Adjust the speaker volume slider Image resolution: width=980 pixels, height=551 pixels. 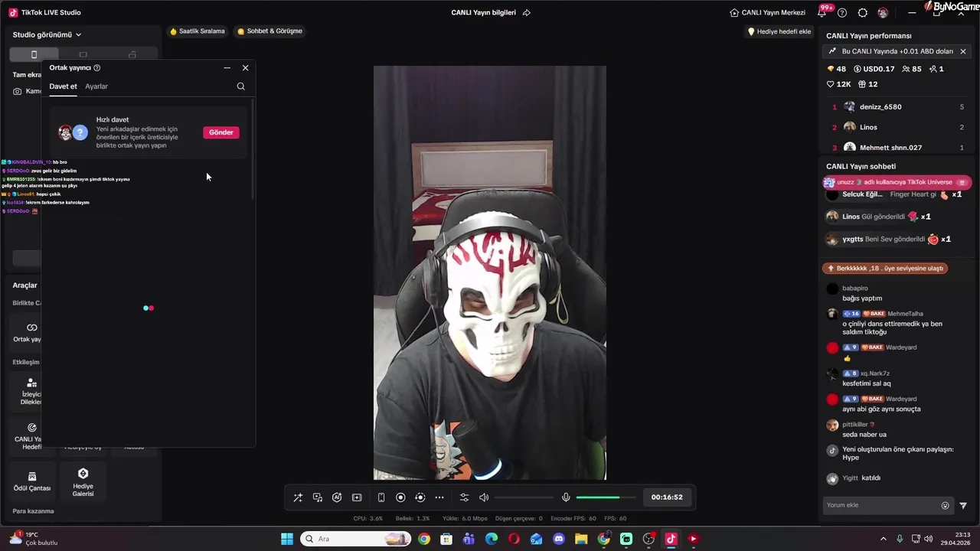[524, 497]
